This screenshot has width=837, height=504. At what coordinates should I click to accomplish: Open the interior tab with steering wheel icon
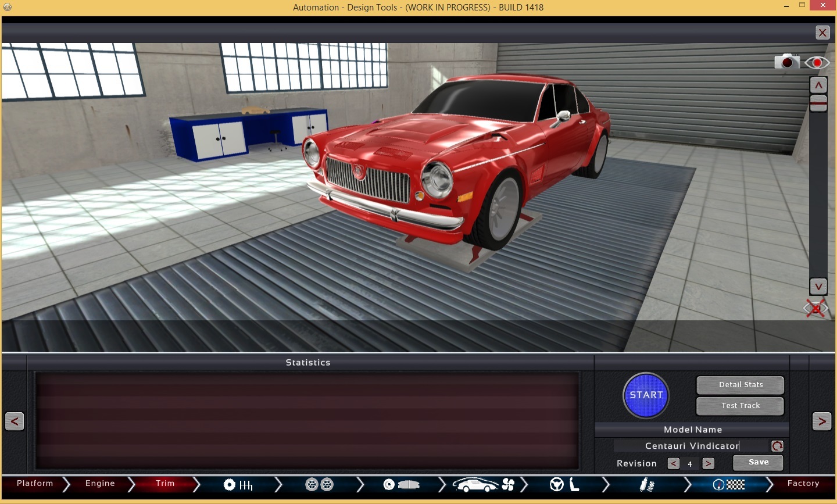[564, 484]
